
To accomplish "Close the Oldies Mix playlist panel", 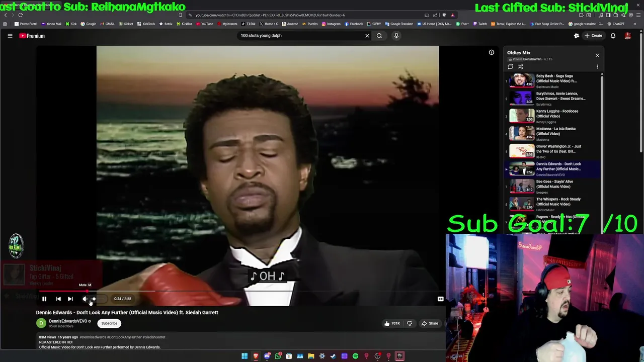I will [597, 55].
